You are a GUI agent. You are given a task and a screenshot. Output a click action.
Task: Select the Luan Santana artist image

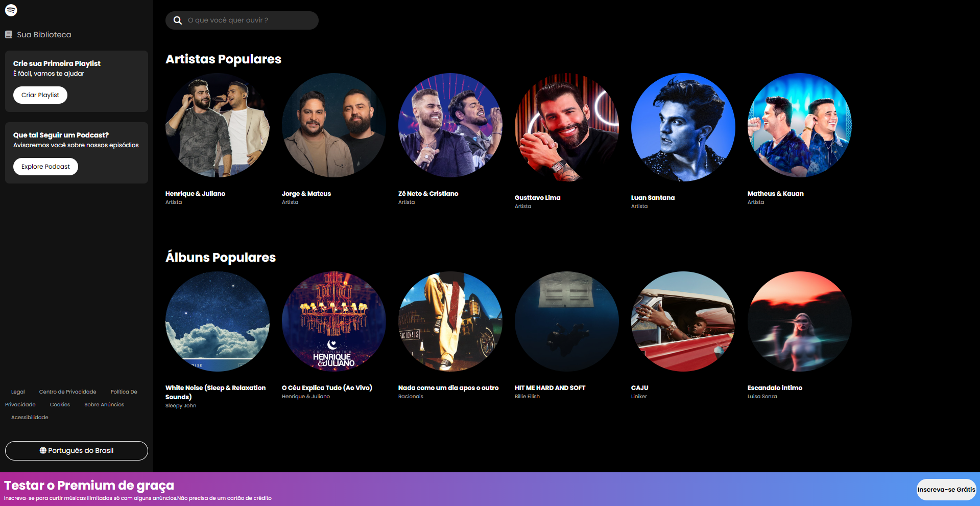pyautogui.click(x=683, y=127)
